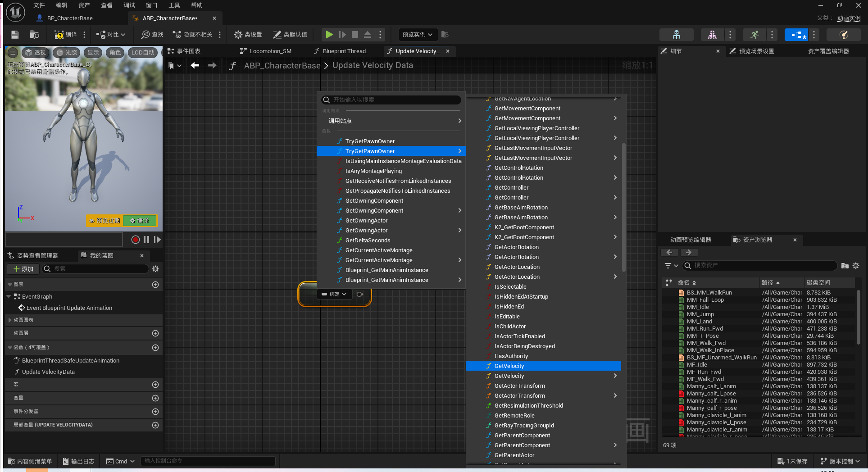
Task: Open the 绑定 bind dropdown on the node
Action: tap(334, 294)
